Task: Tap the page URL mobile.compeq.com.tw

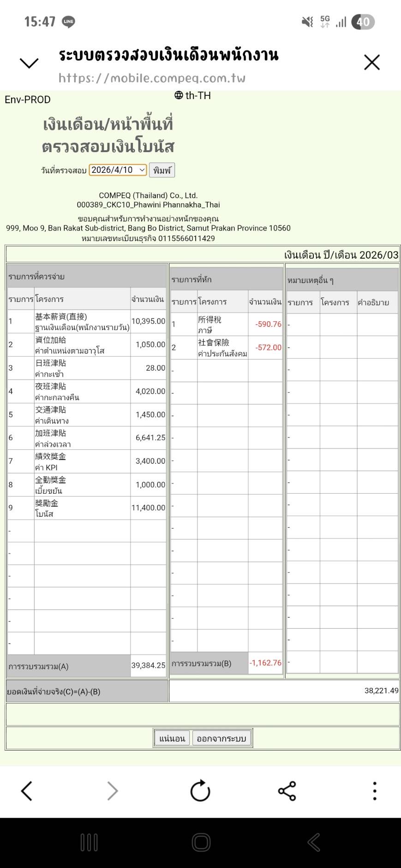Action: click(152, 78)
